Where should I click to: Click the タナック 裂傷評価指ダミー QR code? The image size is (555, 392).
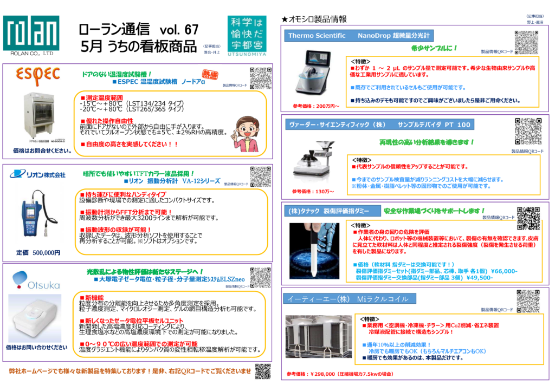click(528, 218)
